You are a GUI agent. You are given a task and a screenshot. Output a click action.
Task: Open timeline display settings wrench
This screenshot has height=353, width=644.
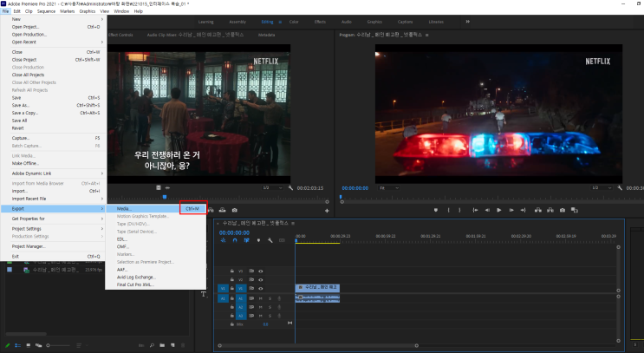(x=270, y=240)
